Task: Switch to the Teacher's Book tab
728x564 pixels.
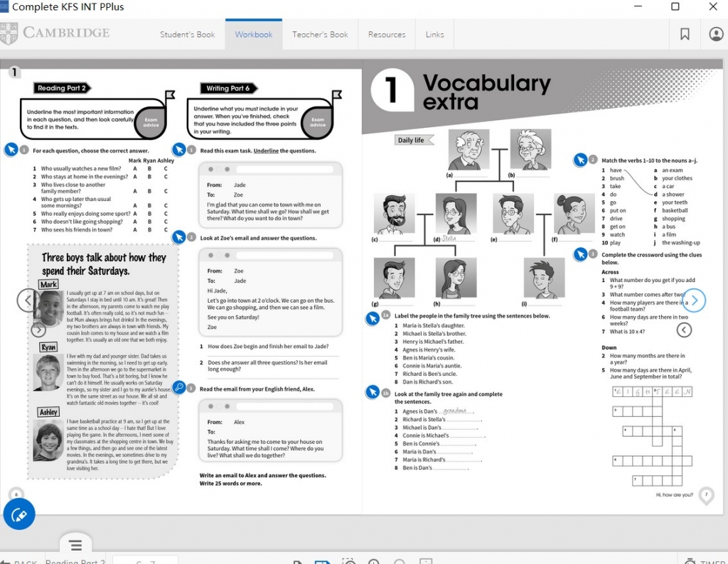Action: pyautogui.click(x=320, y=34)
